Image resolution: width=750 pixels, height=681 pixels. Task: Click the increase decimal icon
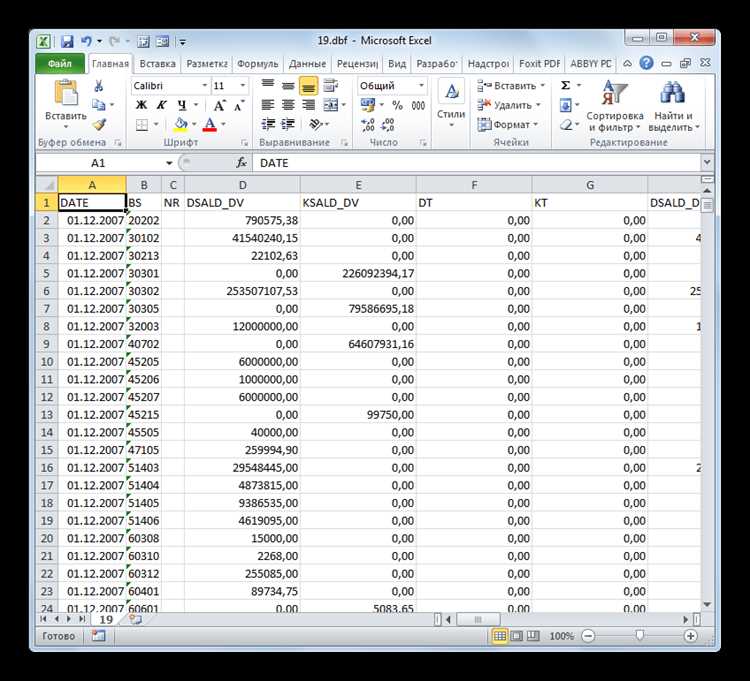tap(368, 125)
